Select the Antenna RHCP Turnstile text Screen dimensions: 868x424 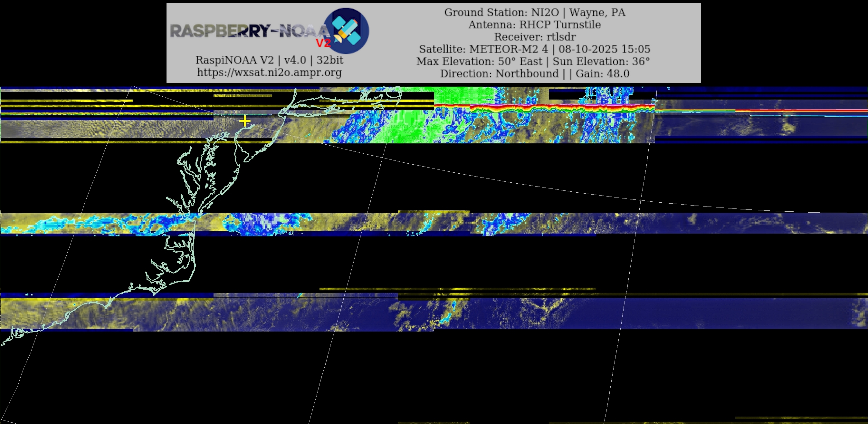click(534, 24)
